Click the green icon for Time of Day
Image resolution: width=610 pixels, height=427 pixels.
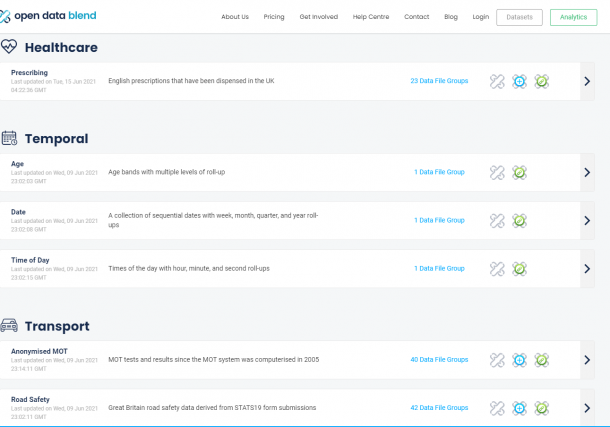[520, 268]
